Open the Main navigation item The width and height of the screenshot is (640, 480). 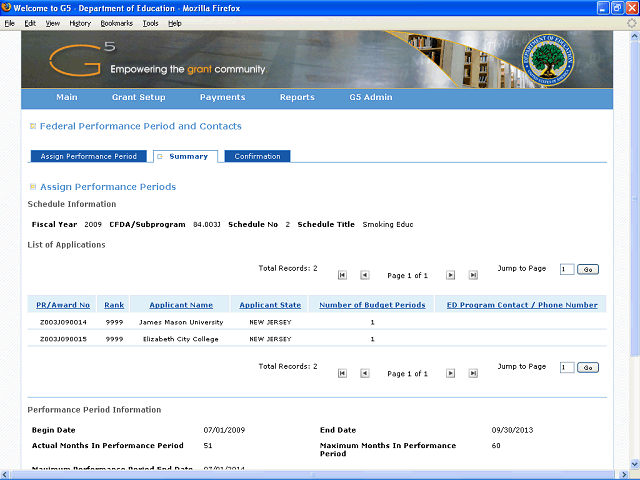coord(67,97)
